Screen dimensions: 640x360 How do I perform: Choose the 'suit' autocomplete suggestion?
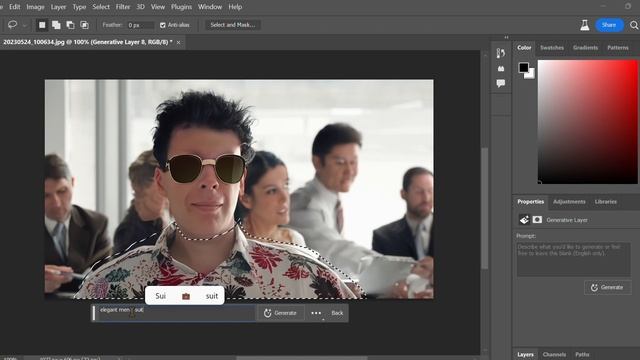(212, 296)
